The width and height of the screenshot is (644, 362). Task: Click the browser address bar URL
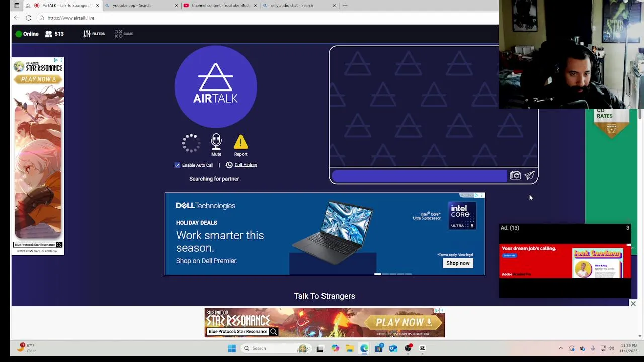[71, 18]
